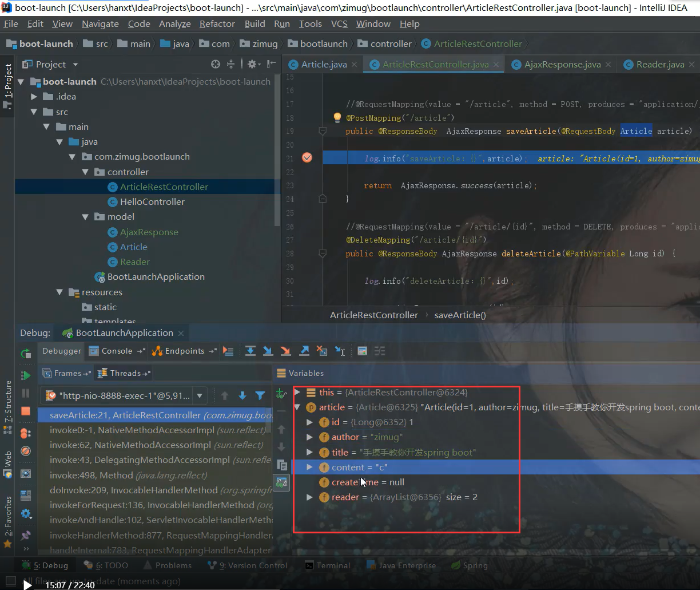Click the Drop Frame icon
Viewport: 700px width, 590px height.
322,351
